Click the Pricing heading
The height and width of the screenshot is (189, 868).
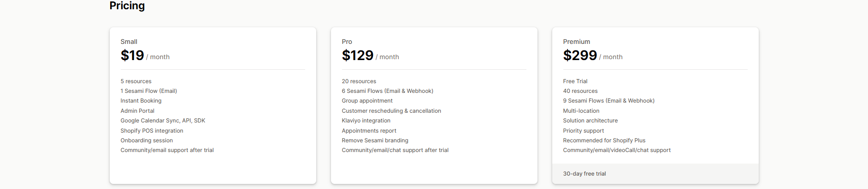127,6
